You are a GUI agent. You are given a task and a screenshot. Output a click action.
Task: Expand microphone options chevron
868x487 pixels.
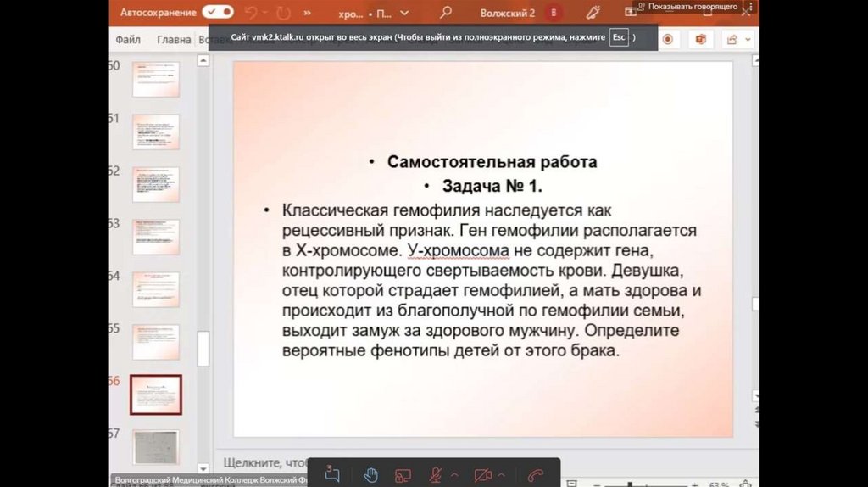[x=454, y=475]
